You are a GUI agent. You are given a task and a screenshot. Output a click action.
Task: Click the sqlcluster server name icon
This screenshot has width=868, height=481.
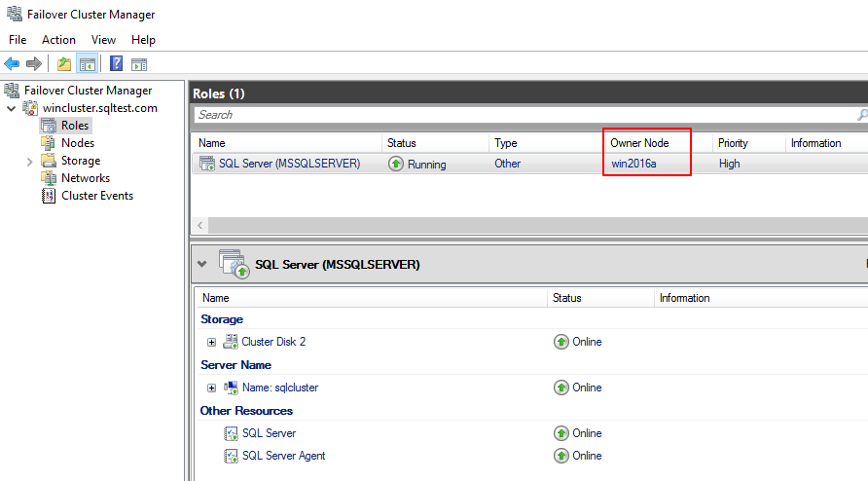(x=231, y=388)
